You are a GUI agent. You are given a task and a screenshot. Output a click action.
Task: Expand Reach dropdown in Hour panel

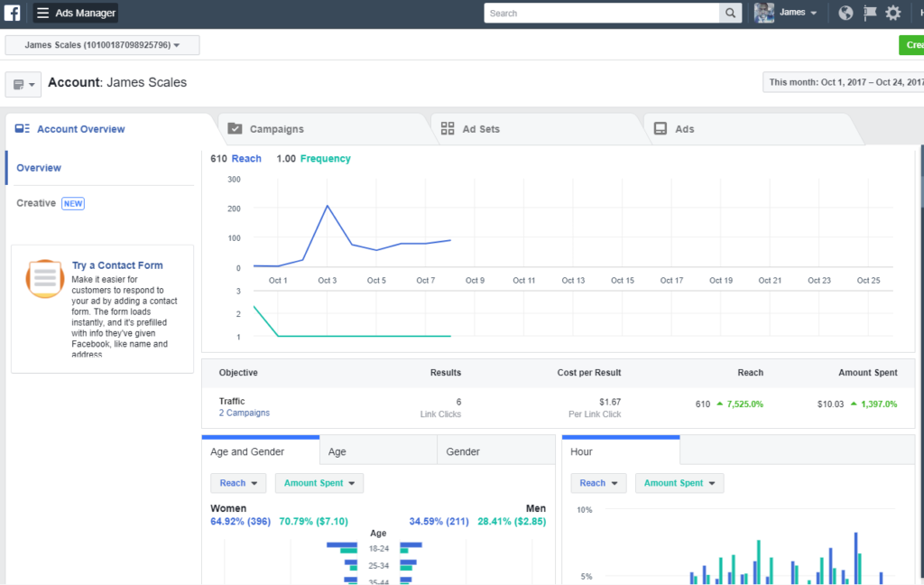[x=598, y=483]
